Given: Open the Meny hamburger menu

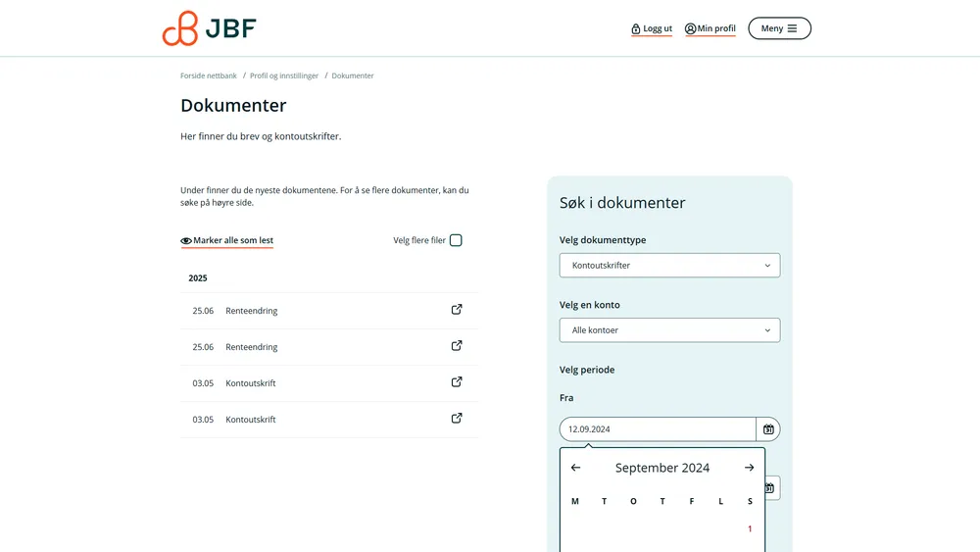Looking at the screenshot, I should pyautogui.click(x=779, y=28).
